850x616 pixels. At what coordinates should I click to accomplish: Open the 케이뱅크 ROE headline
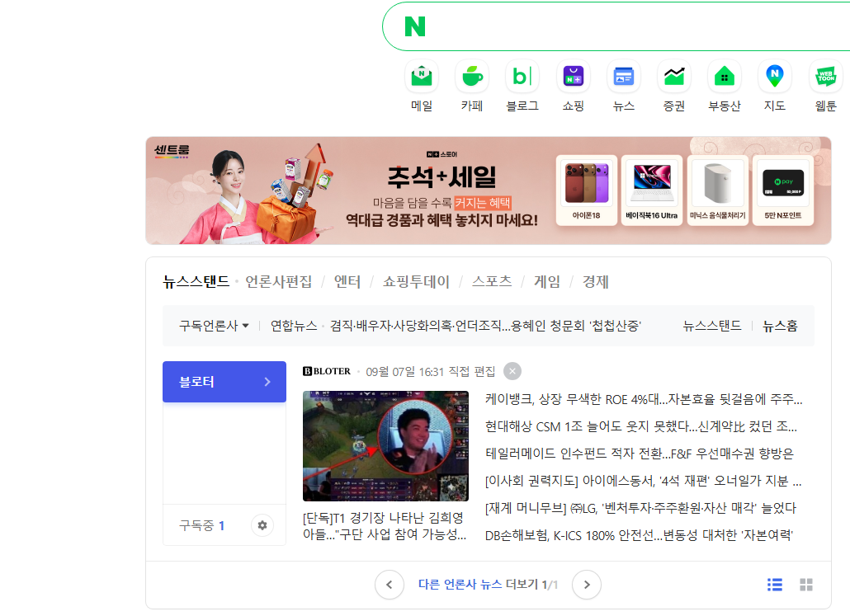[644, 400]
